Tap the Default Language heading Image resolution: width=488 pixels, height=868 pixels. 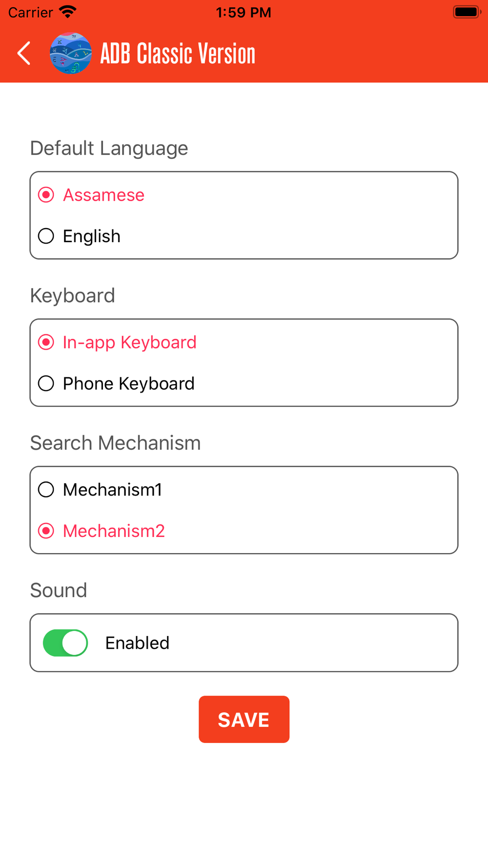[x=109, y=148]
